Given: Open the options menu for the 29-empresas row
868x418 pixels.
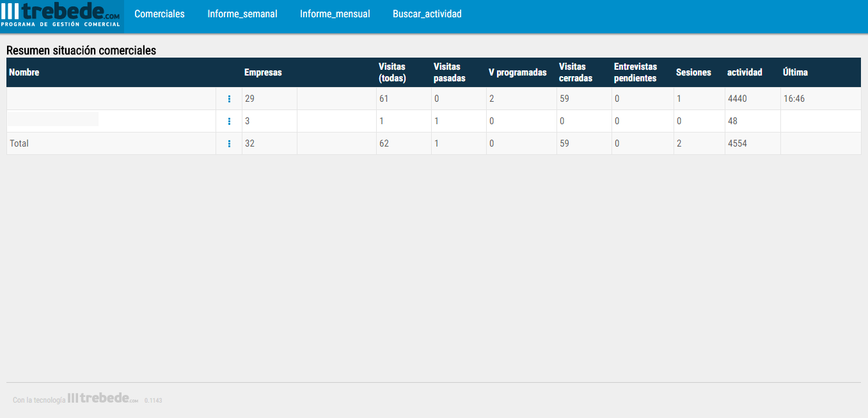Looking at the screenshot, I should click(229, 99).
